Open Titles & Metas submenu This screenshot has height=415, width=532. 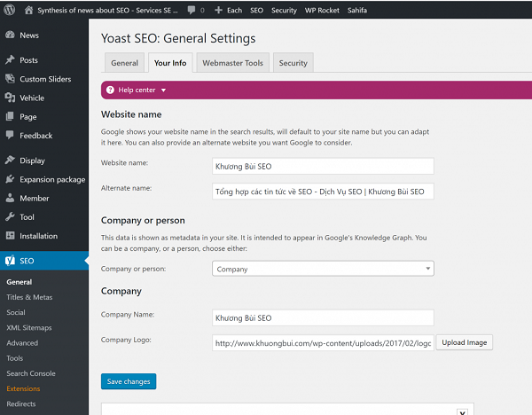tap(29, 297)
